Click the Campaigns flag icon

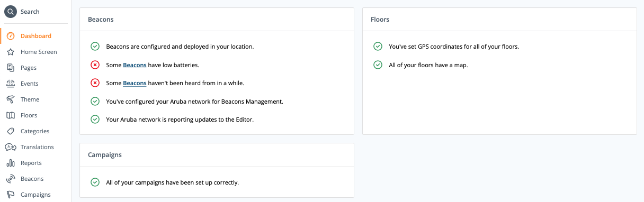(11, 195)
